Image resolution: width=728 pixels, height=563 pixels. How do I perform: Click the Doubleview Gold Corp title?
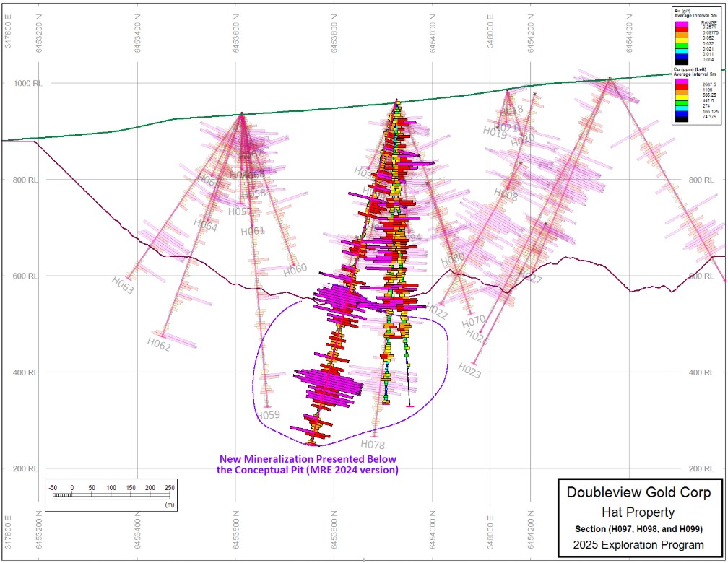pos(638,492)
